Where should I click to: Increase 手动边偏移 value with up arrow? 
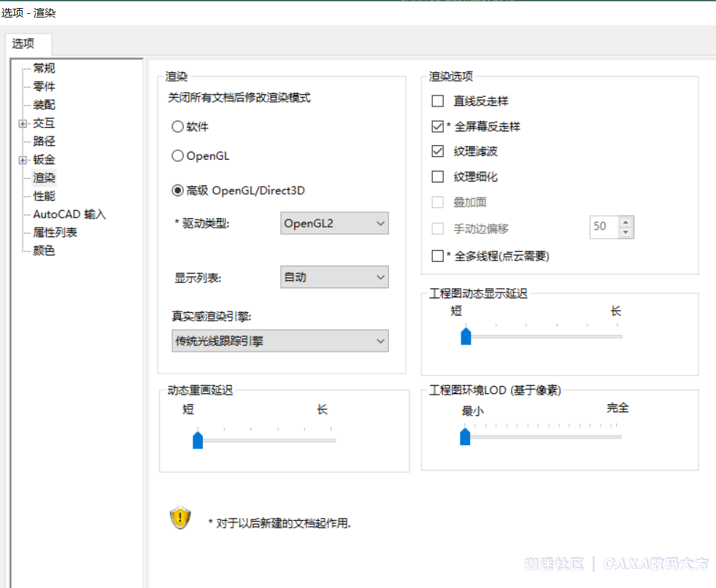625,222
